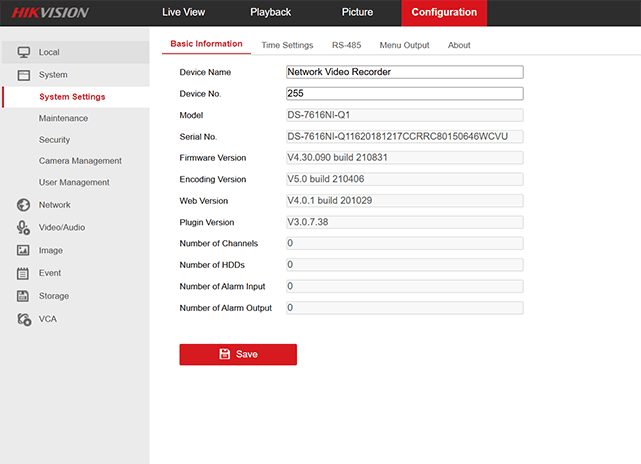Go to the Picture tab
This screenshot has width=641, height=464.
(356, 13)
